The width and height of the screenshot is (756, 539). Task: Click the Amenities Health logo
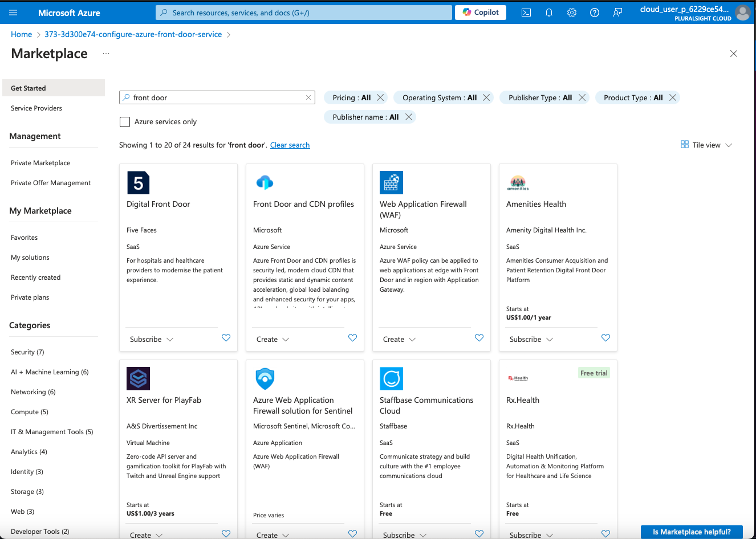(518, 183)
